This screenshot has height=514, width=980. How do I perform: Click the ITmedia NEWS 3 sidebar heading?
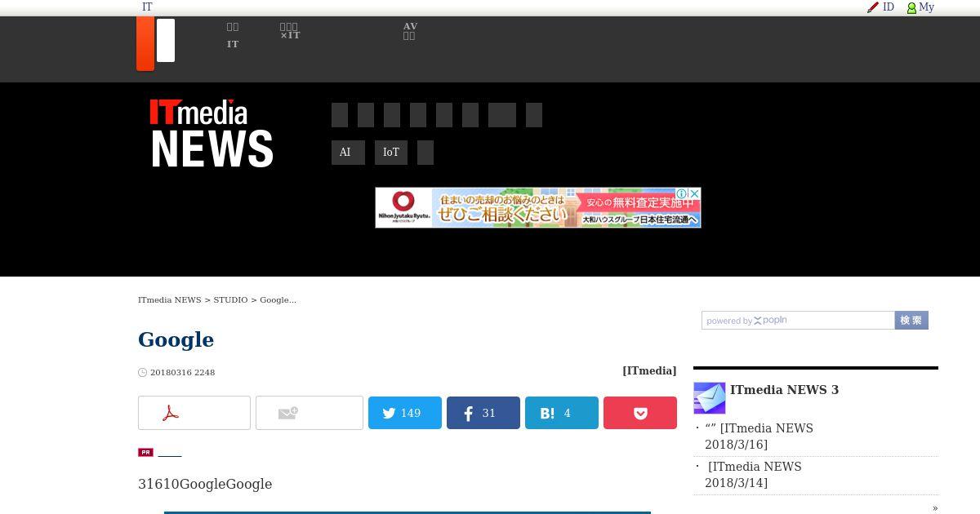[x=784, y=390]
